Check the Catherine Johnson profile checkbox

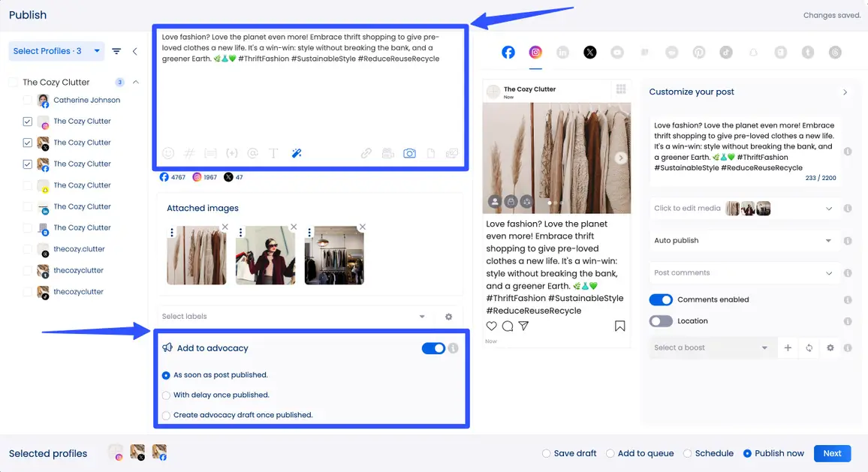pos(28,100)
